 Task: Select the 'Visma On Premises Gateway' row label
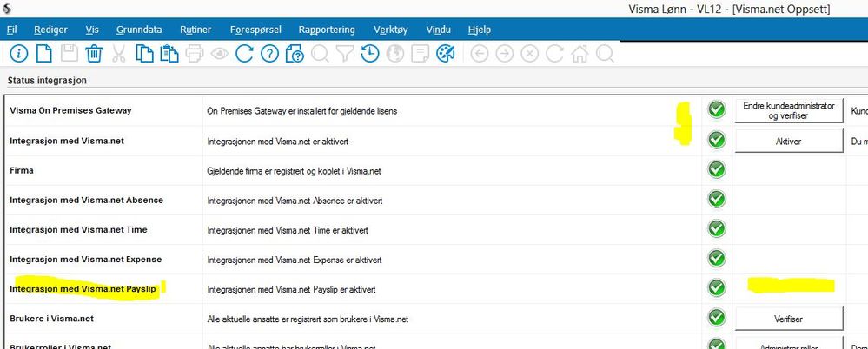point(71,110)
